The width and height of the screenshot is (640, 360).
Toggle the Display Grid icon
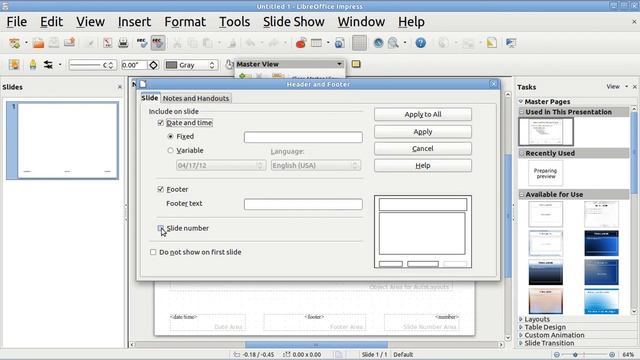359,43
